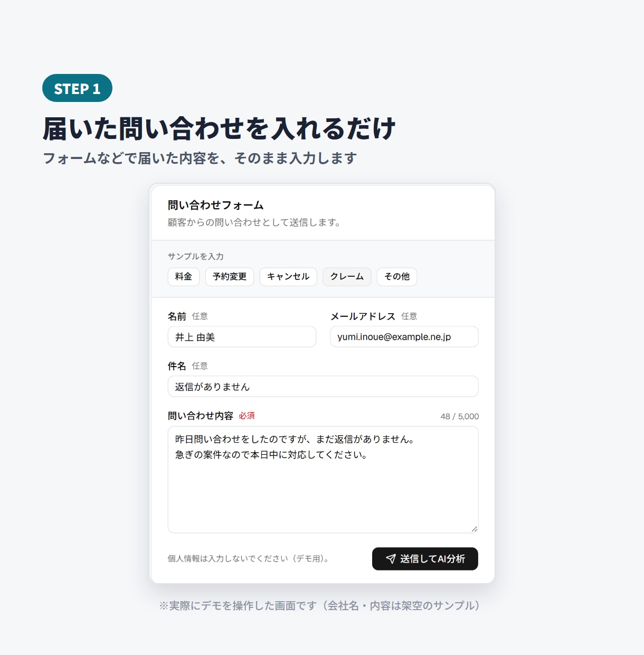Select the 予約変更 sample chip
The image size is (644, 655).
pyautogui.click(x=230, y=277)
